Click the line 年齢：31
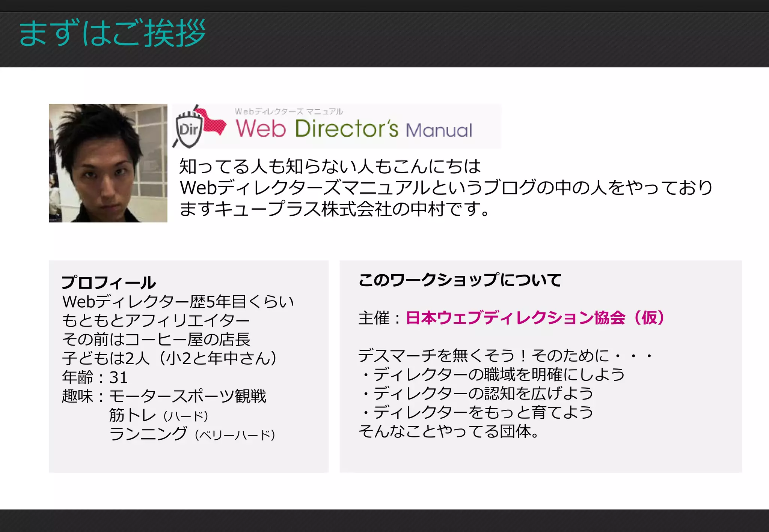769x532 pixels. point(95,377)
